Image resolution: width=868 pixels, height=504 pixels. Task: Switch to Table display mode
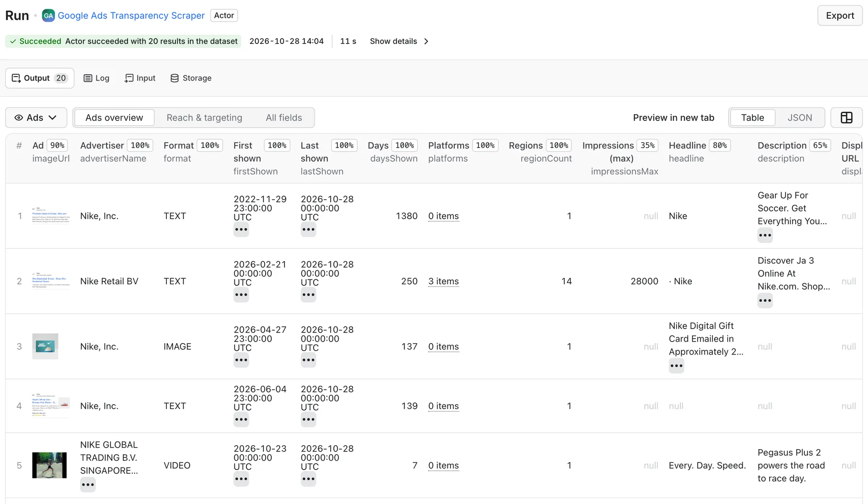[752, 118]
